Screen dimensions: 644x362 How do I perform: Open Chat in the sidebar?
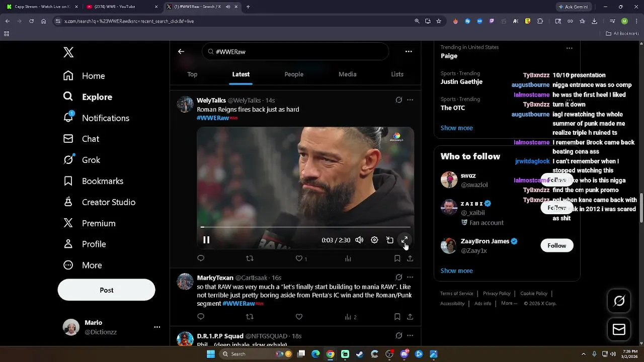(81, 139)
